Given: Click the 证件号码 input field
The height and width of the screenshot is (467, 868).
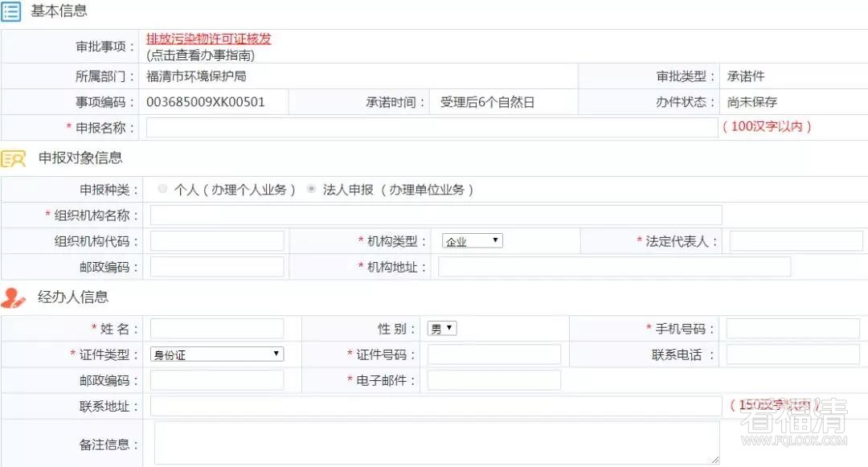Looking at the screenshot, I should 493,354.
